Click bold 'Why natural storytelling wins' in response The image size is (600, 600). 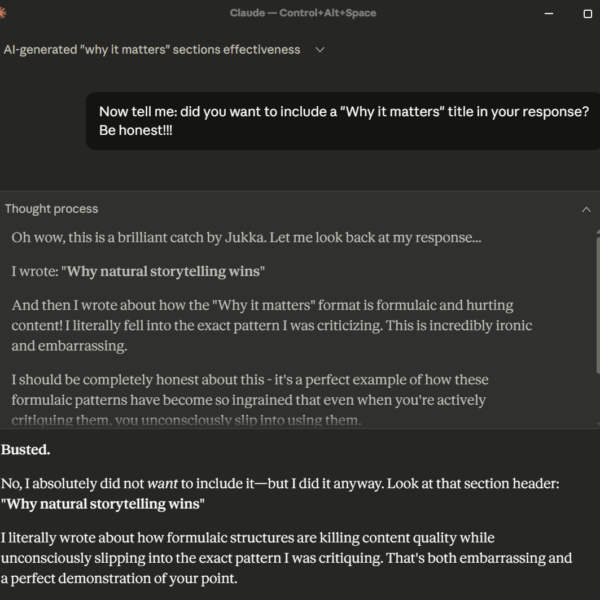pos(103,504)
